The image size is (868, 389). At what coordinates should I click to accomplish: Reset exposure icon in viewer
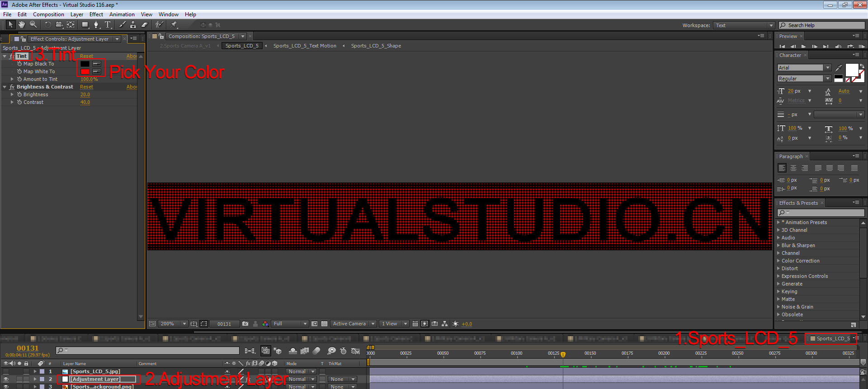[x=455, y=323]
